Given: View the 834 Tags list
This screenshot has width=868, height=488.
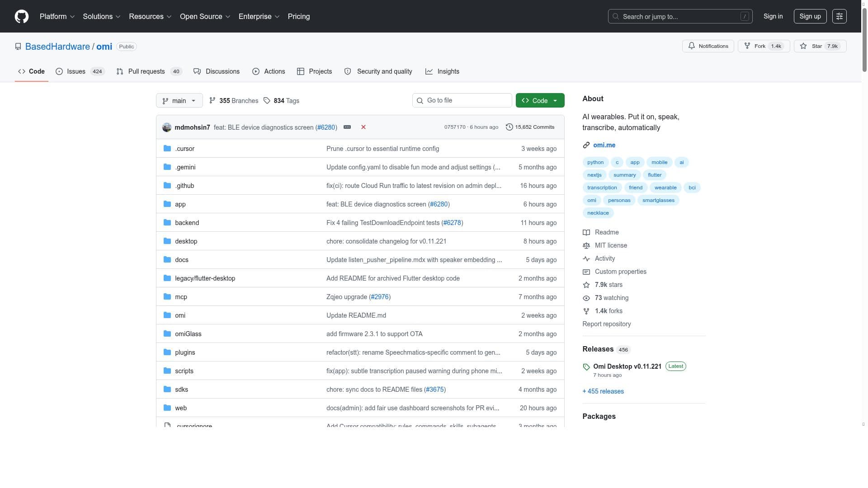Looking at the screenshot, I should coord(281,101).
